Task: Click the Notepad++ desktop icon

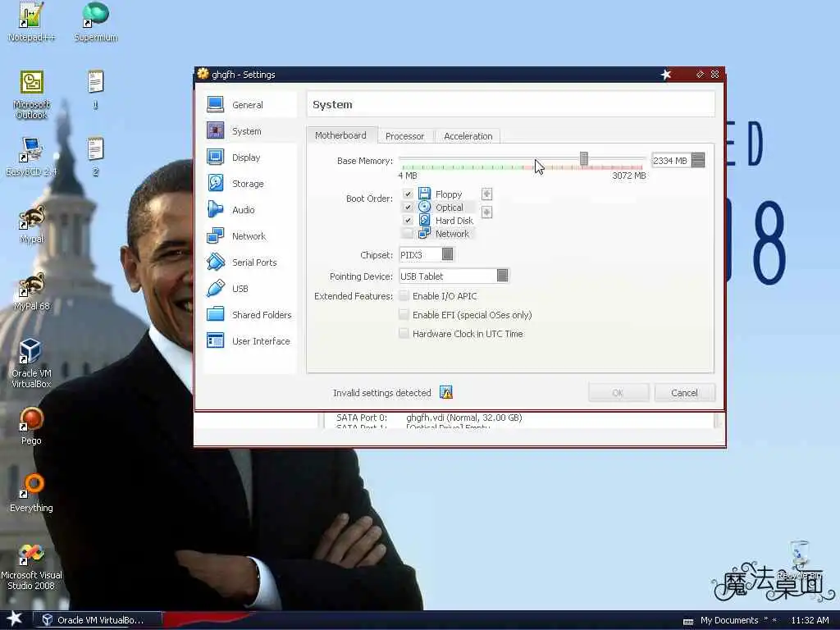Action: (31, 22)
